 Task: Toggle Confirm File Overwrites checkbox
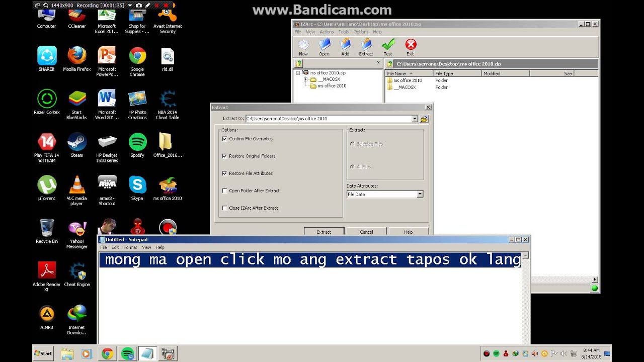[x=225, y=139]
